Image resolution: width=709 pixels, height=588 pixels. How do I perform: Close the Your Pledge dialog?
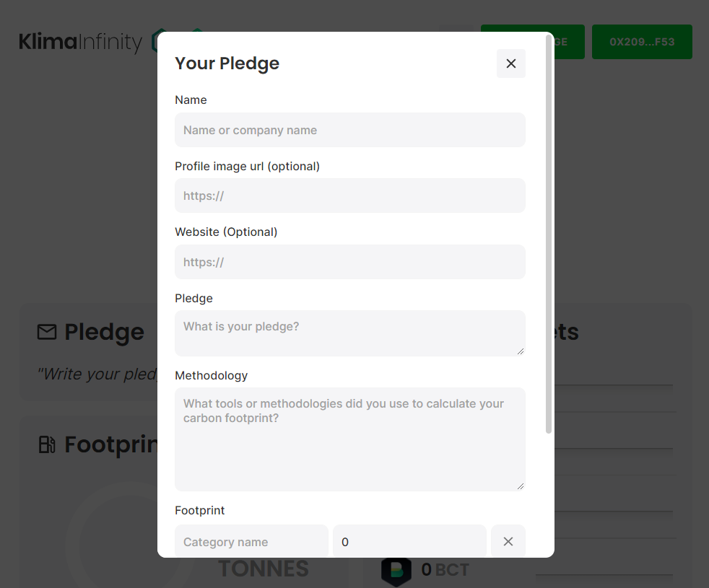tap(510, 63)
